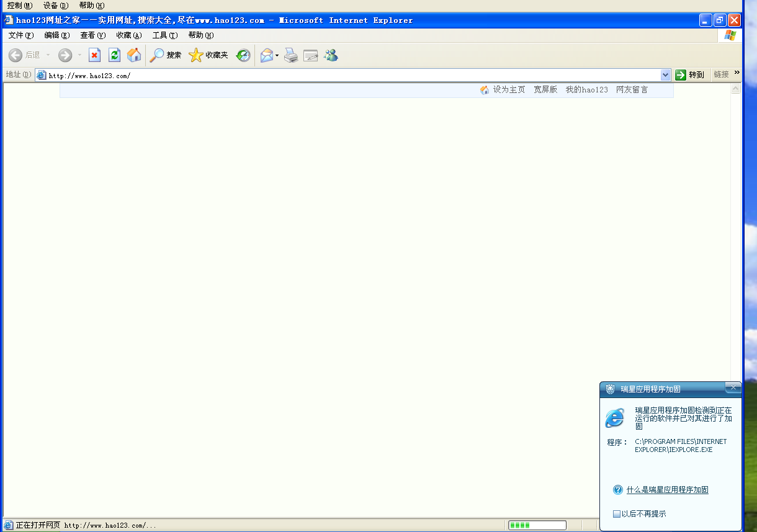The height and width of the screenshot is (532, 757).
Task: Click the IEXPLORE.EXE program path text
Action: pos(681,446)
